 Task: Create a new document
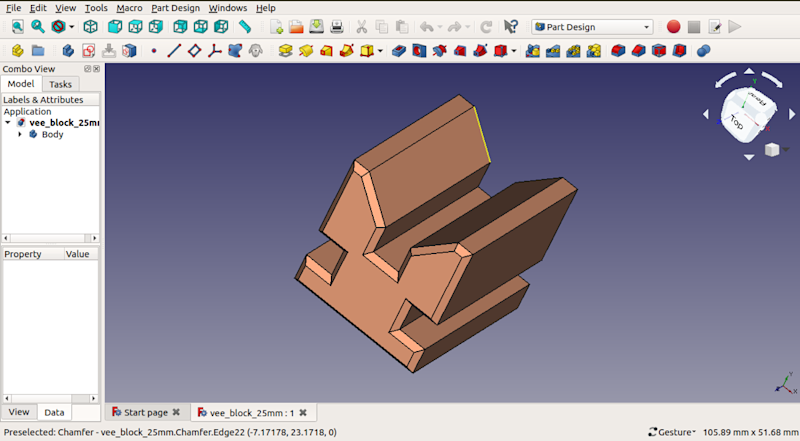(x=276, y=27)
